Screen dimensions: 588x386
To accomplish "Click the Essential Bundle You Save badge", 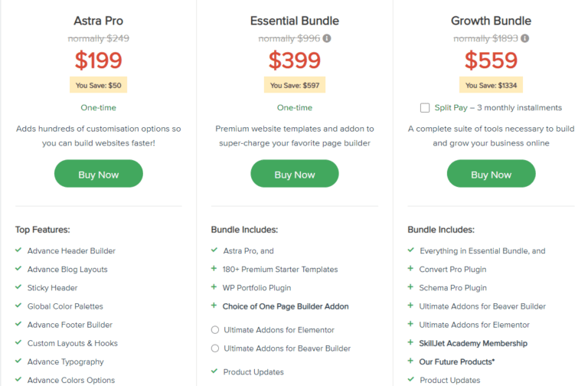I will point(294,86).
